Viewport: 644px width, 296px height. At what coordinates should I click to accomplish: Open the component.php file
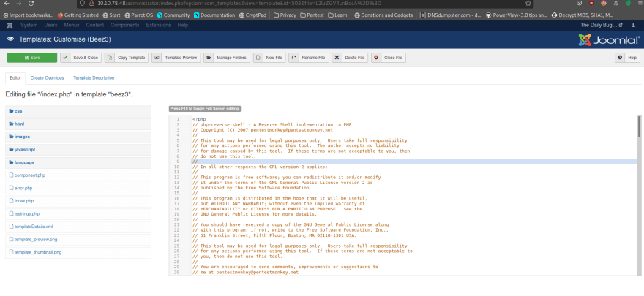78,175
